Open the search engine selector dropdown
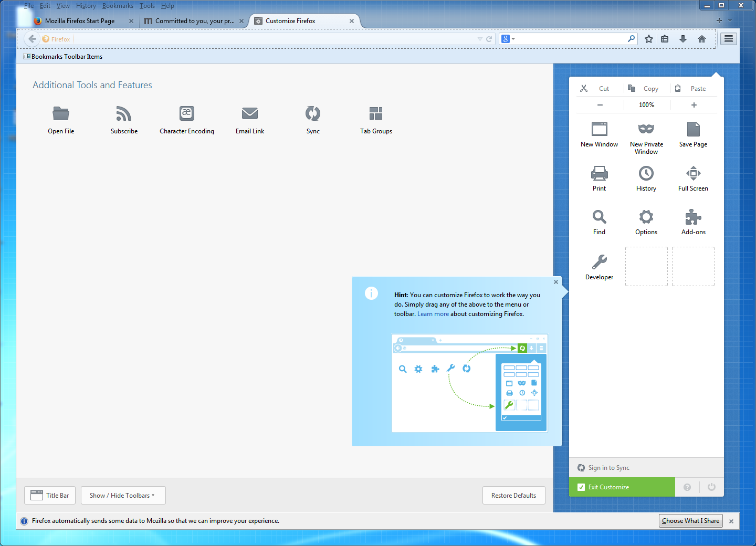The width and height of the screenshot is (756, 546). [x=508, y=39]
